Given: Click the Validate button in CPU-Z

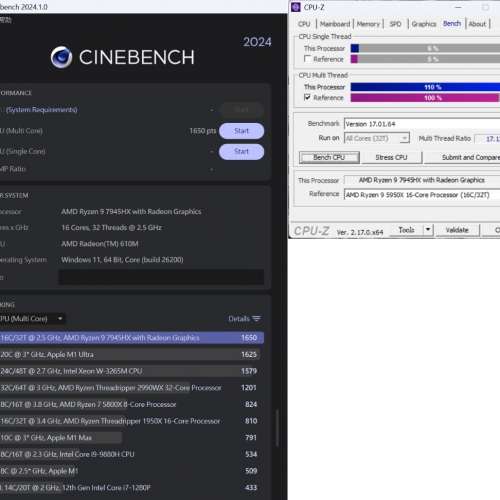Looking at the screenshot, I should click(457, 230).
